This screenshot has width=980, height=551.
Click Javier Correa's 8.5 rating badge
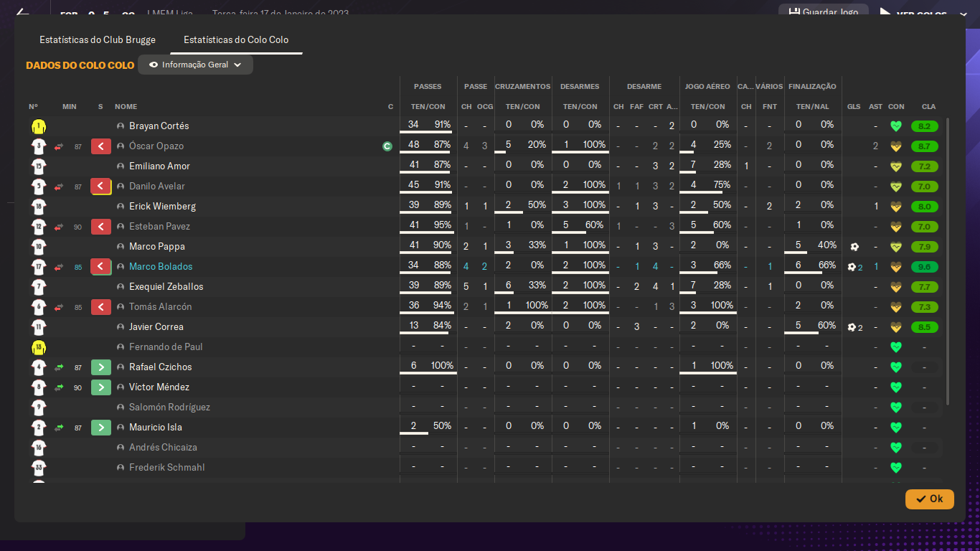tap(924, 327)
